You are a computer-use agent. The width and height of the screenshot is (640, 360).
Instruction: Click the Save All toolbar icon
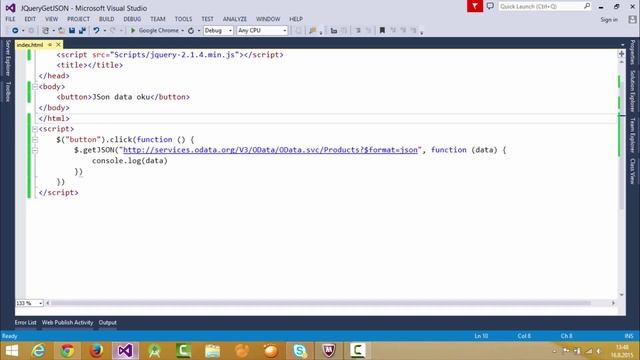point(82,31)
